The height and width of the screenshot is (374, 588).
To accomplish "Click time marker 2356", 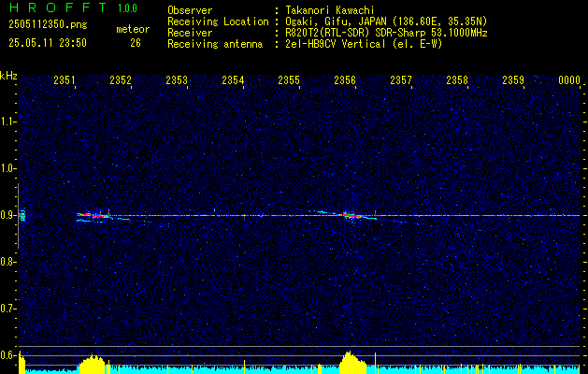I will [x=345, y=79].
